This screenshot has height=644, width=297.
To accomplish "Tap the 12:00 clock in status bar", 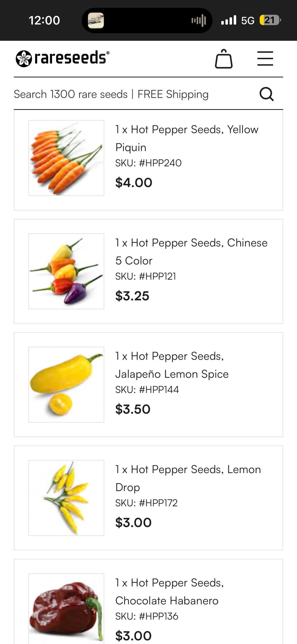I will pos(44,20).
